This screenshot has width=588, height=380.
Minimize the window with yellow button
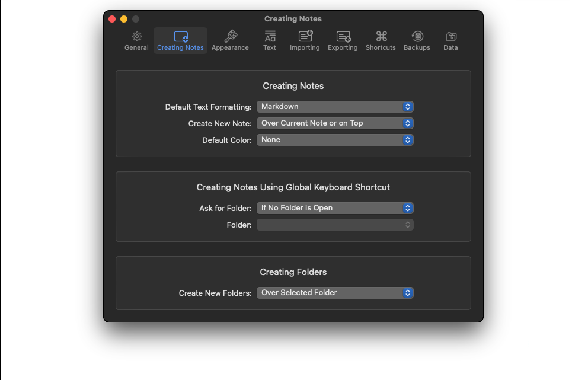coord(124,19)
